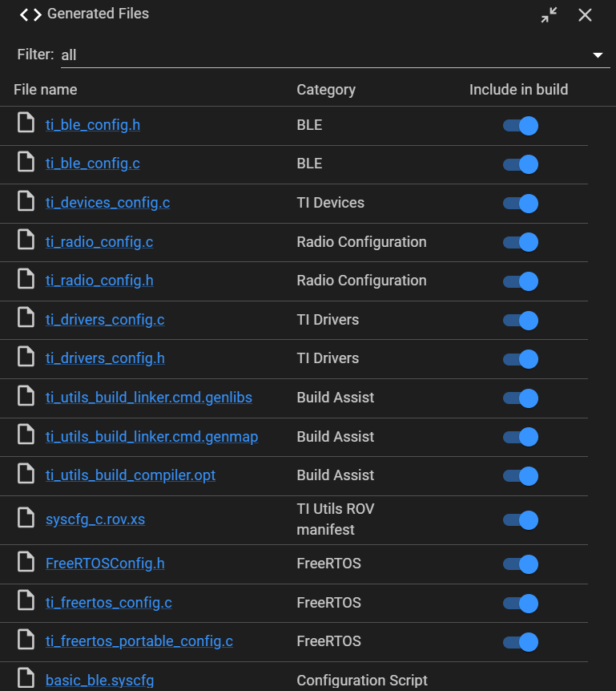This screenshot has height=691, width=616.
Task: Collapse the Generated Files panel
Action: (x=549, y=15)
